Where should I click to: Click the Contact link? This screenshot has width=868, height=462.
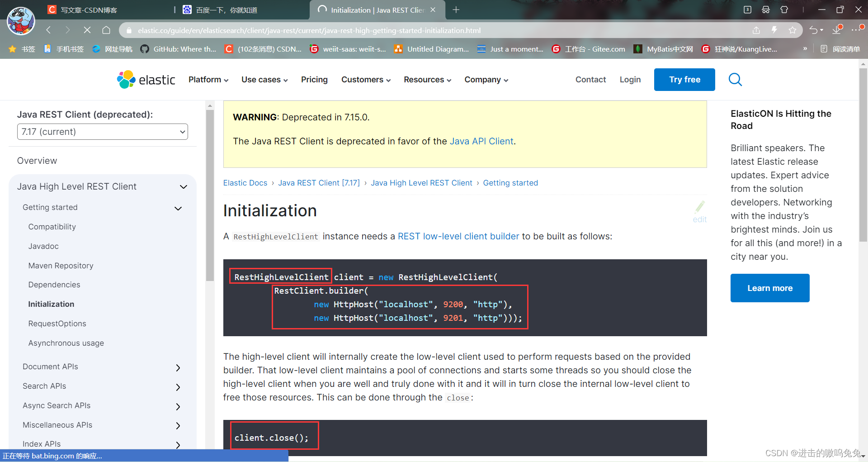(x=590, y=80)
